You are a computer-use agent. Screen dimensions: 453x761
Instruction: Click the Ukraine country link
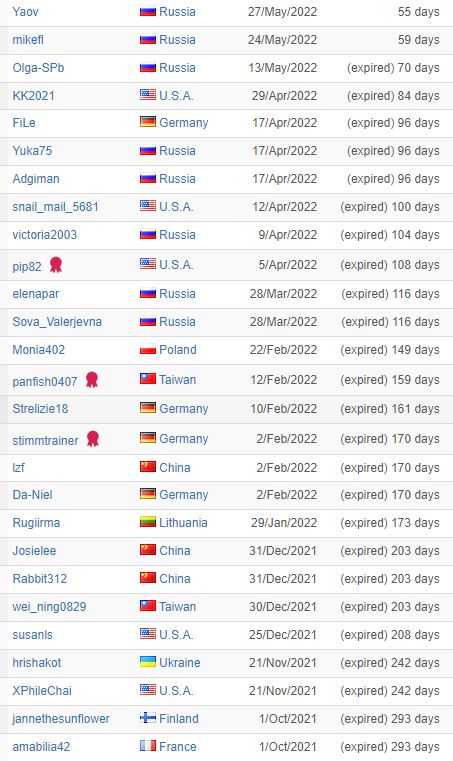180,662
